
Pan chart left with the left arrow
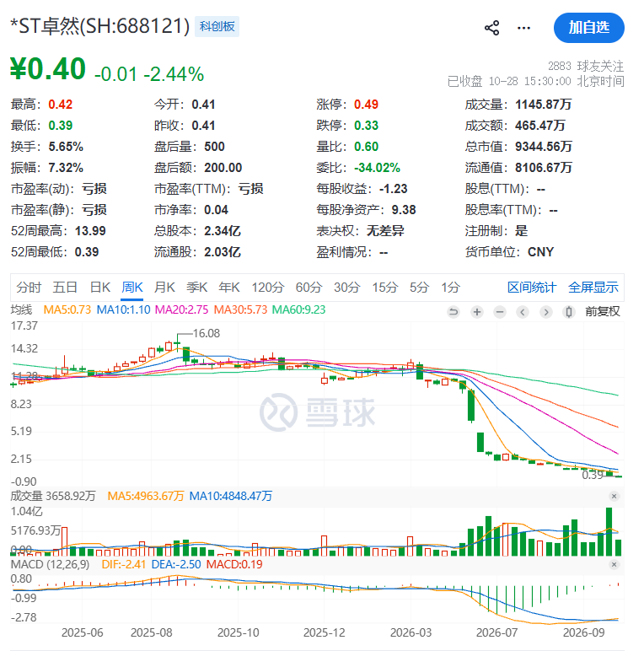[x=523, y=312]
